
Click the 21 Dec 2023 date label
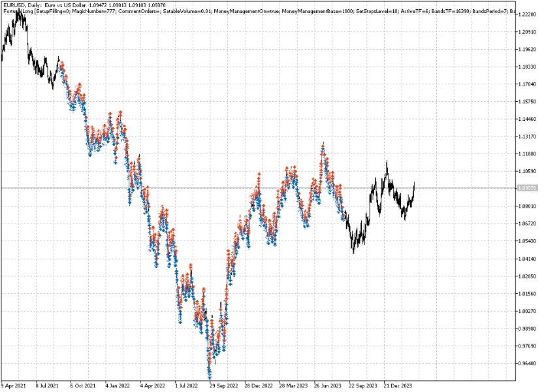click(x=399, y=385)
